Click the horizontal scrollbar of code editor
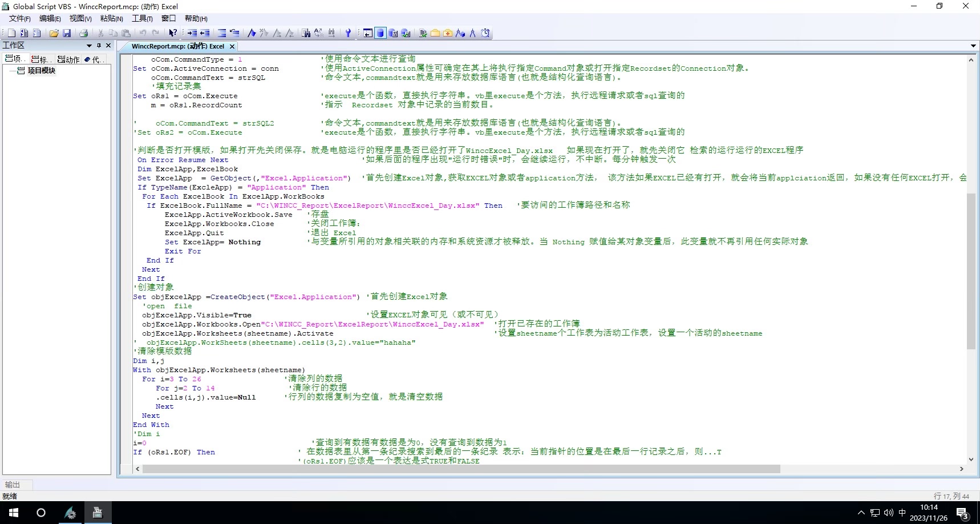This screenshot has height=524, width=980. click(x=461, y=469)
